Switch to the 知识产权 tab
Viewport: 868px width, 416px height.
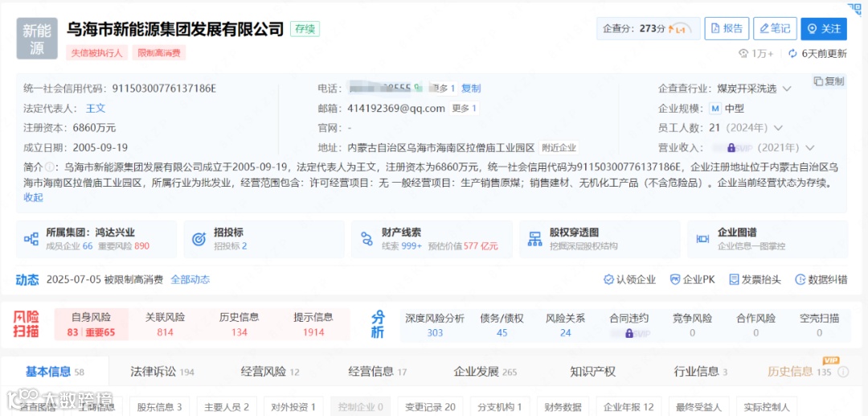592,372
